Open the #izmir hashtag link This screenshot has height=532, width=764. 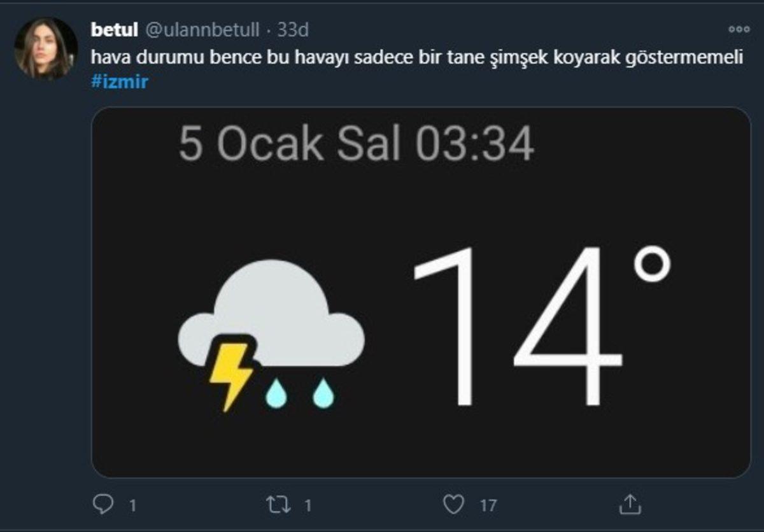click(x=120, y=81)
